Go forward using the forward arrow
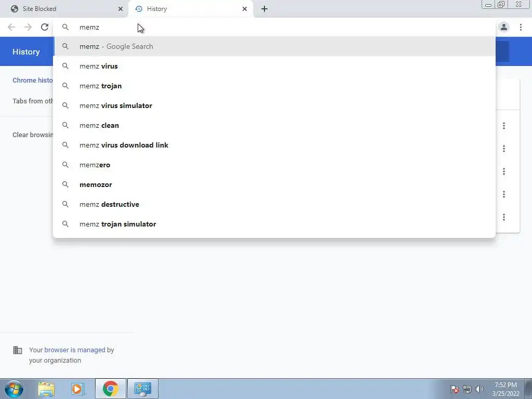This screenshot has height=399, width=532. pos(28,27)
